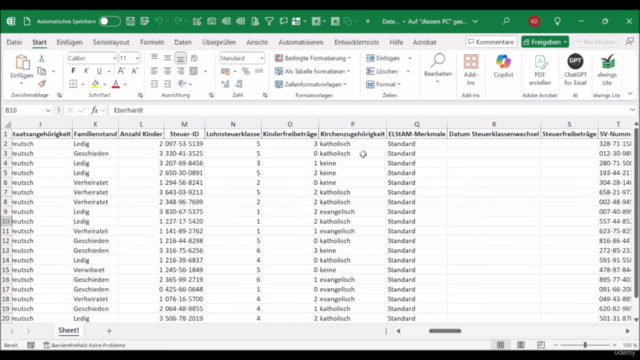The height and width of the screenshot is (360, 640).
Task: Click the Freigeben share button
Action: pos(545,42)
